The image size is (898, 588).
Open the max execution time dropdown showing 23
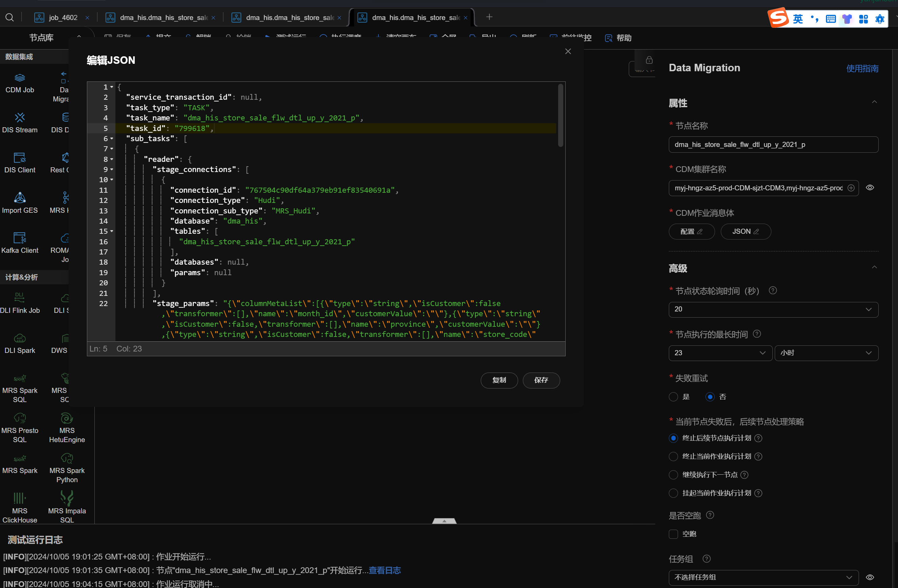pos(720,353)
